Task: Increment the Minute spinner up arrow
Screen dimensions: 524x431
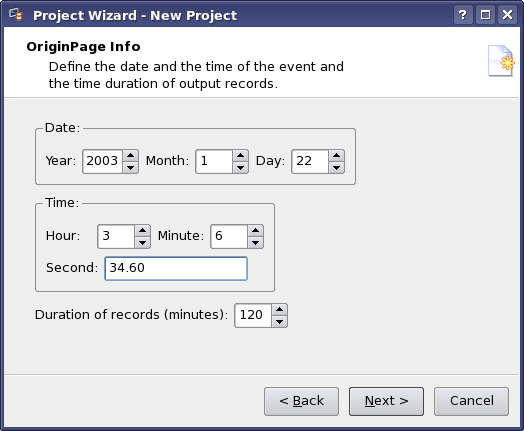Action: [x=255, y=231]
